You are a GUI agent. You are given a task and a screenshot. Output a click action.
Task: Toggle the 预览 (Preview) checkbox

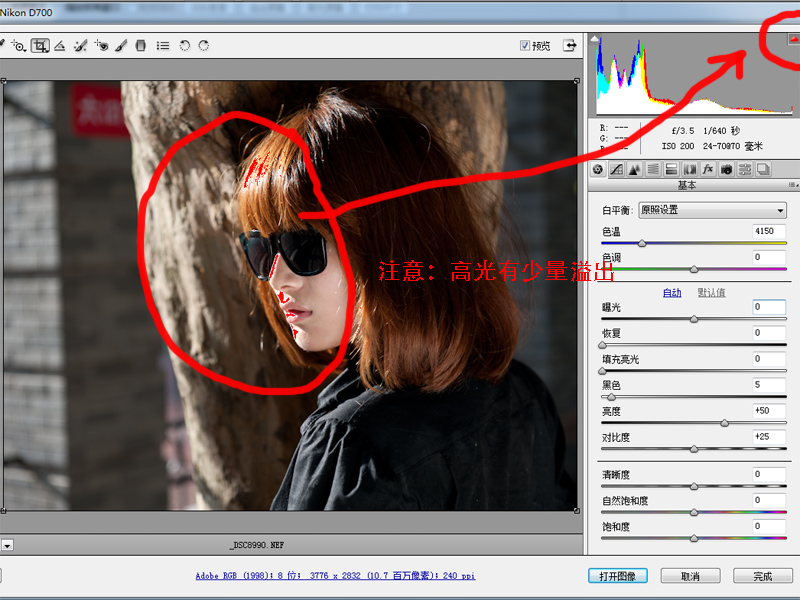pyautogui.click(x=526, y=46)
